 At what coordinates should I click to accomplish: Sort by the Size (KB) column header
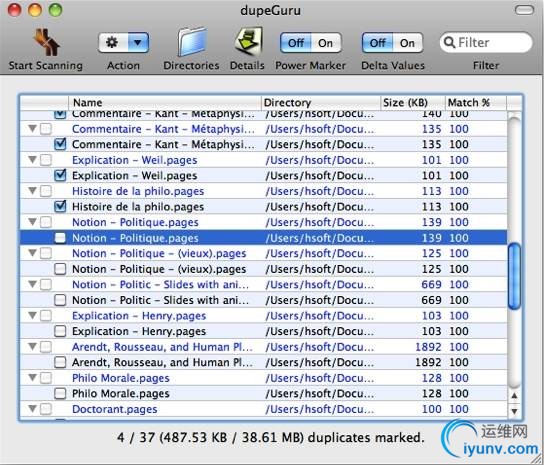pos(413,102)
